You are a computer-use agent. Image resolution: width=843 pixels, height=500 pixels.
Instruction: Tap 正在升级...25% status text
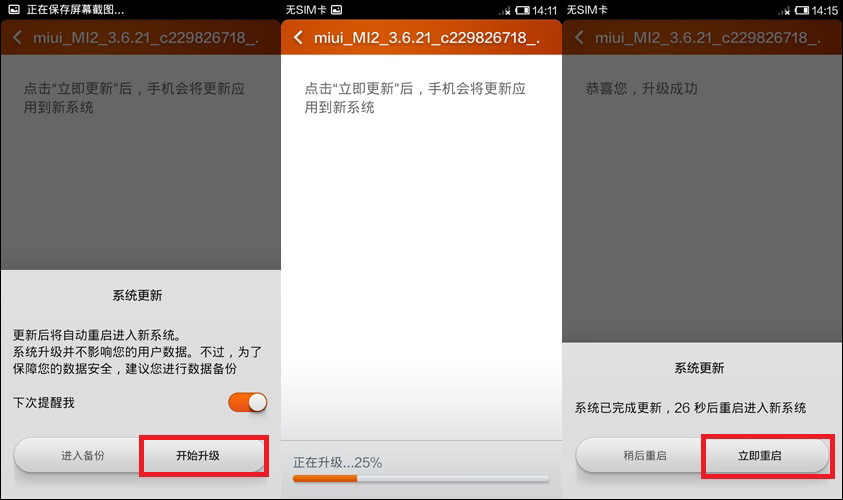[x=338, y=462]
